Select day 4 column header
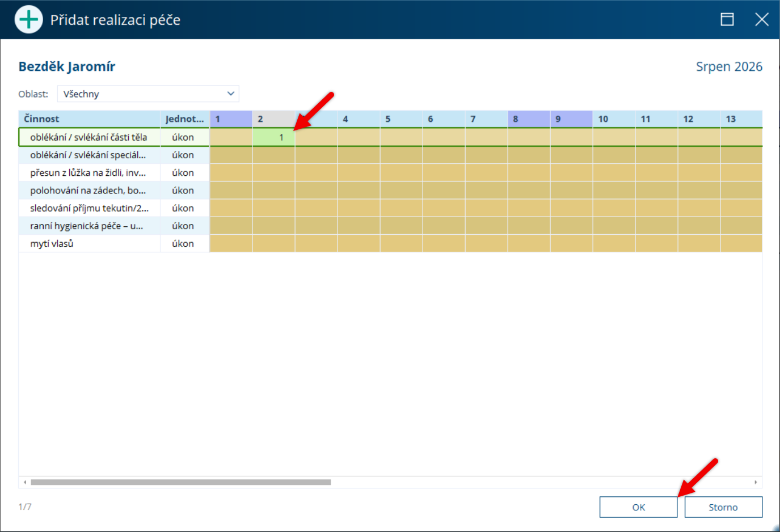 coord(359,119)
